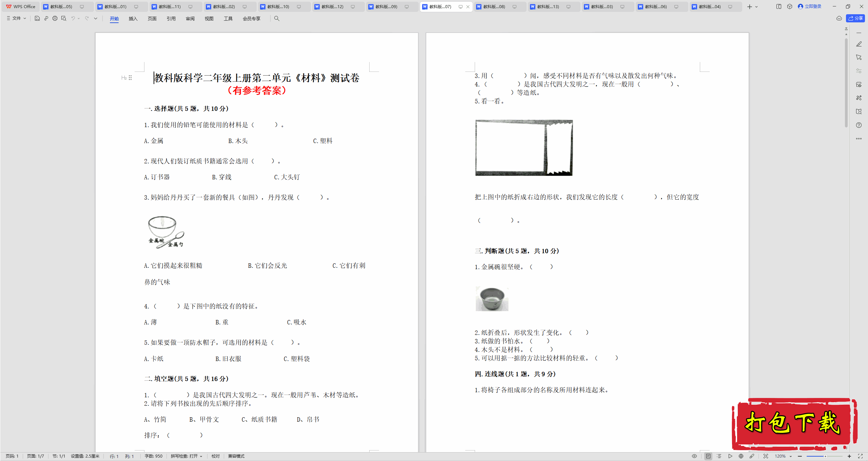Screen dimensions: 868x461
Task: Click the cube icon in title bar
Action: (790, 6)
